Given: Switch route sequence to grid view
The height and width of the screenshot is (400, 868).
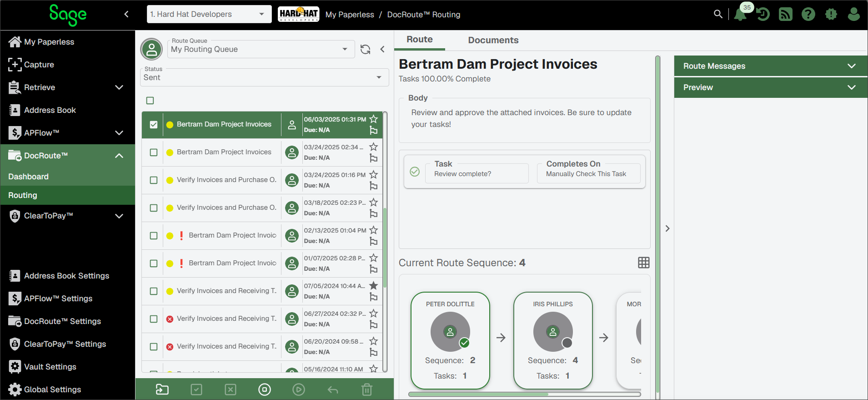Looking at the screenshot, I should click(644, 263).
